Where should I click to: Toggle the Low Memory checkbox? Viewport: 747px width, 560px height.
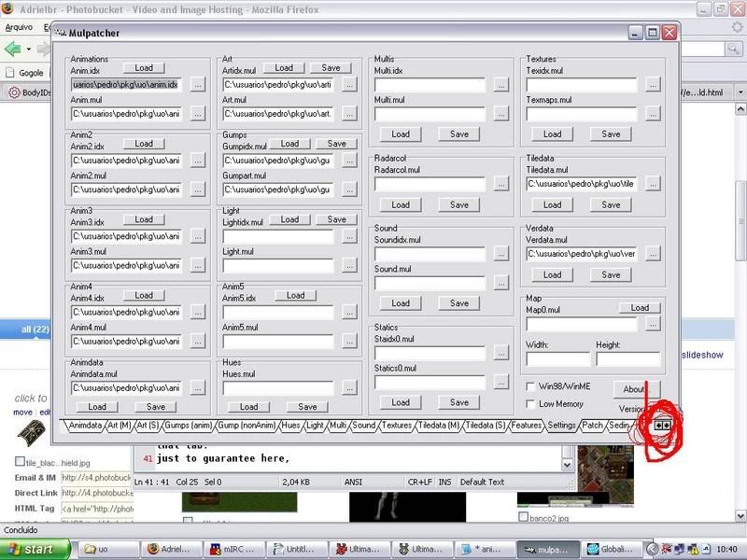[x=530, y=404]
